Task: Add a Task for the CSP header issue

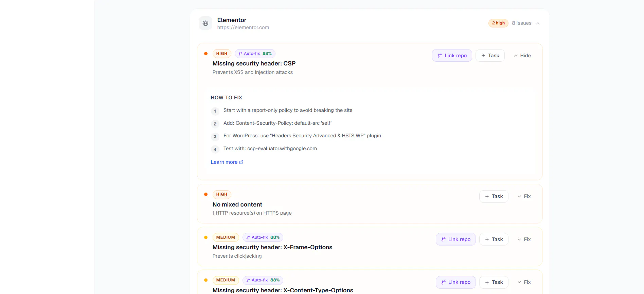Action: (x=490, y=56)
